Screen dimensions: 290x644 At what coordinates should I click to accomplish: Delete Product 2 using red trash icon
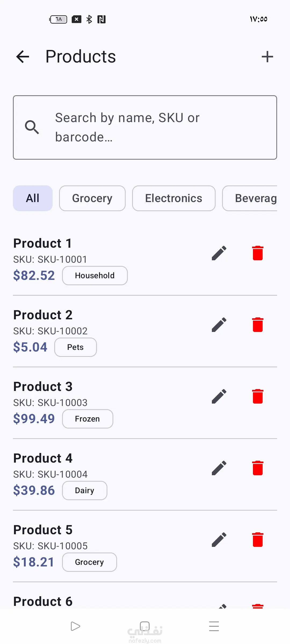258,325
